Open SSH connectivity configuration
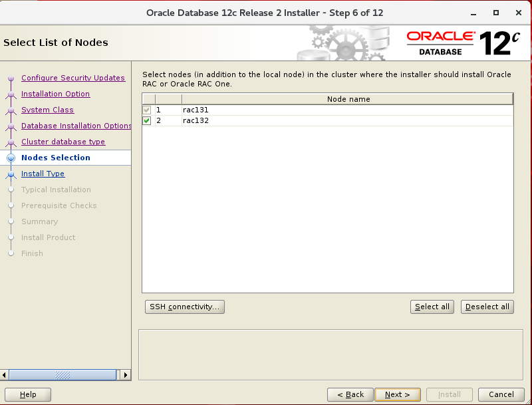 coord(184,307)
